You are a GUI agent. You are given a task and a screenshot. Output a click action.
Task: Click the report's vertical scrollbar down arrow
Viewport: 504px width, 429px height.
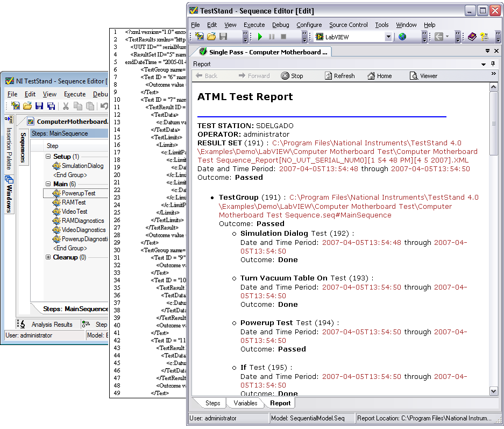494,391
